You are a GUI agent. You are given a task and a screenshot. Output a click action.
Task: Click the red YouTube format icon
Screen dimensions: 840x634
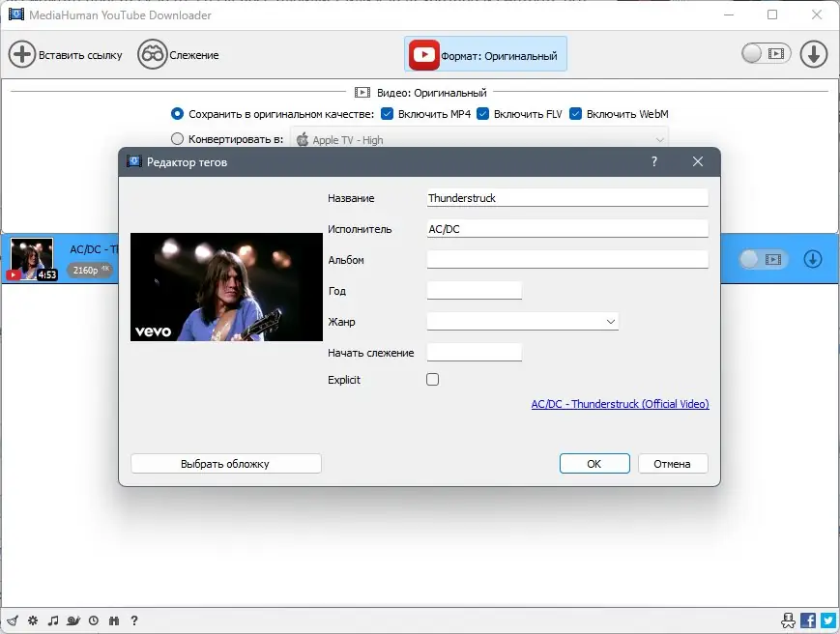pyautogui.click(x=423, y=55)
